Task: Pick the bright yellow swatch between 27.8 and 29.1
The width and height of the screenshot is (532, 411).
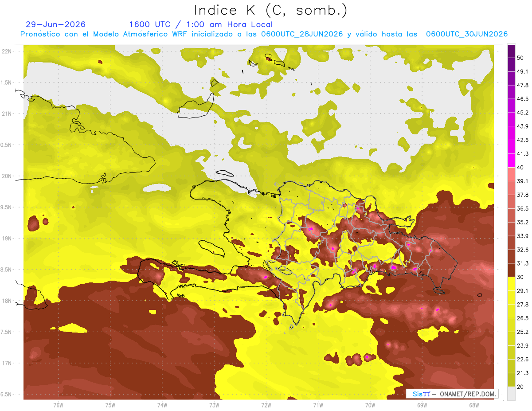Action: (511, 297)
